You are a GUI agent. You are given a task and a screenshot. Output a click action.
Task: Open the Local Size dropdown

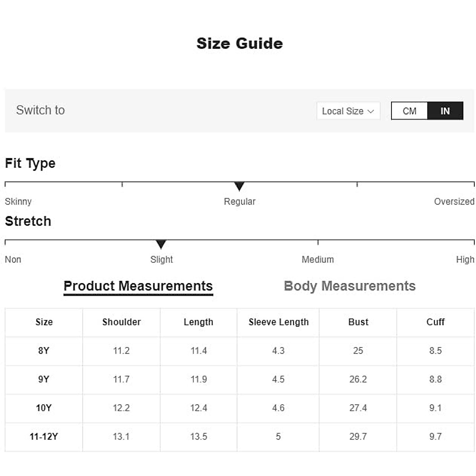point(348,111)
